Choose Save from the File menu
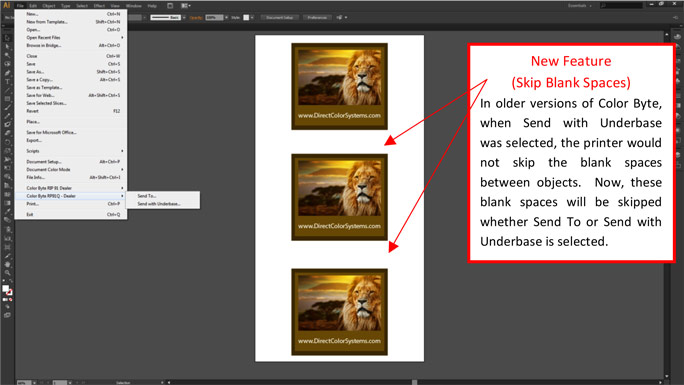The height and width of the screenshot is (385, 684). (x=71, y=64)
